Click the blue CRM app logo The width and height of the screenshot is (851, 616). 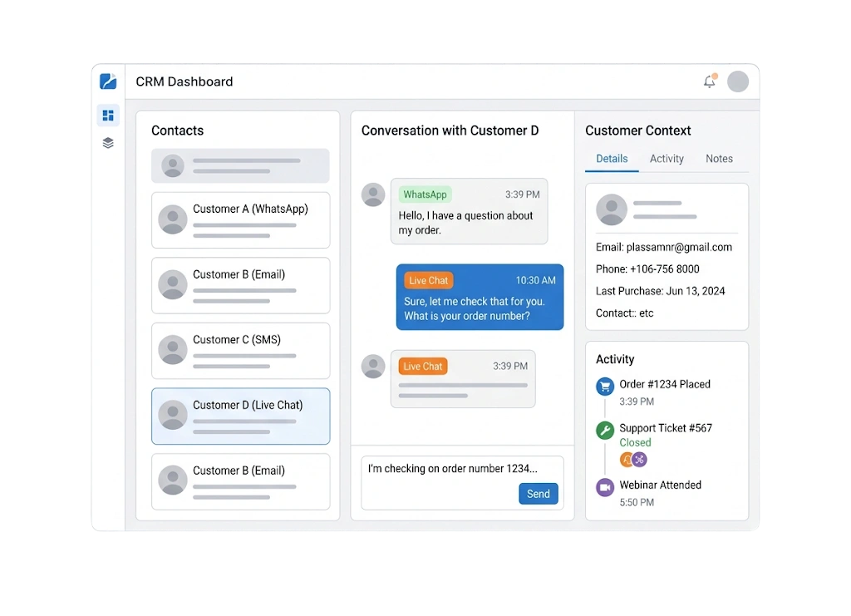(108, 81)
